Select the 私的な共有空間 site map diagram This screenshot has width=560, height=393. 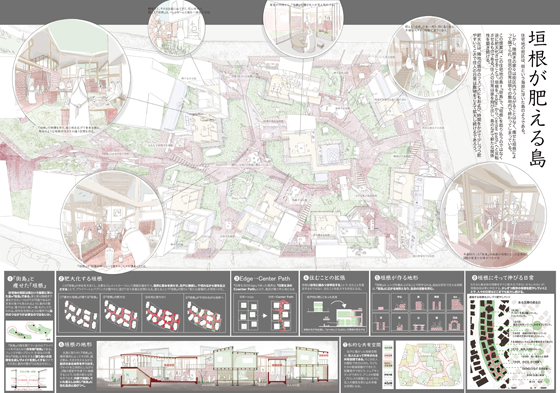[x=428, y=365]
